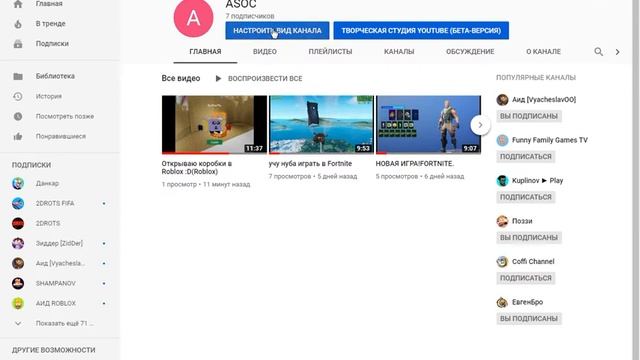Open Посмотреть позже sidebar label
The width and height of the screenshot is (640, 360).
click(x=65, y=116)
